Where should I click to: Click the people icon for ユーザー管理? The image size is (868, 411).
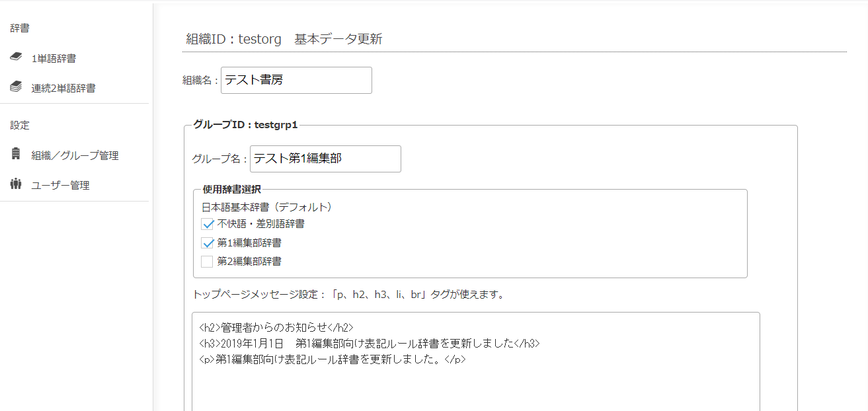pos(17,184)
